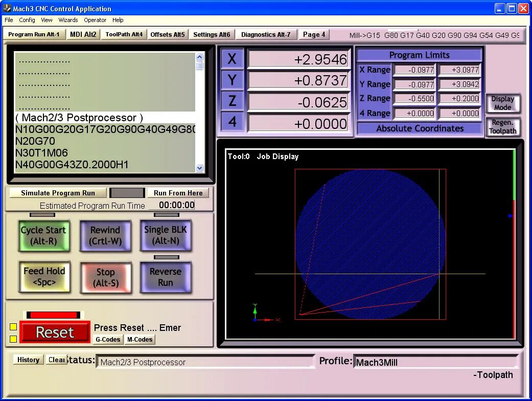Click the X DRO value +2.9546
Image resolution: width=532 pixels, height=401 pixels.
[x=298, y=59]
